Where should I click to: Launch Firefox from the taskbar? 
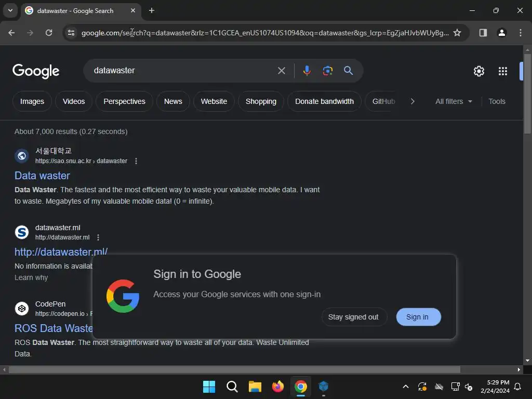[x=278, y=387]
